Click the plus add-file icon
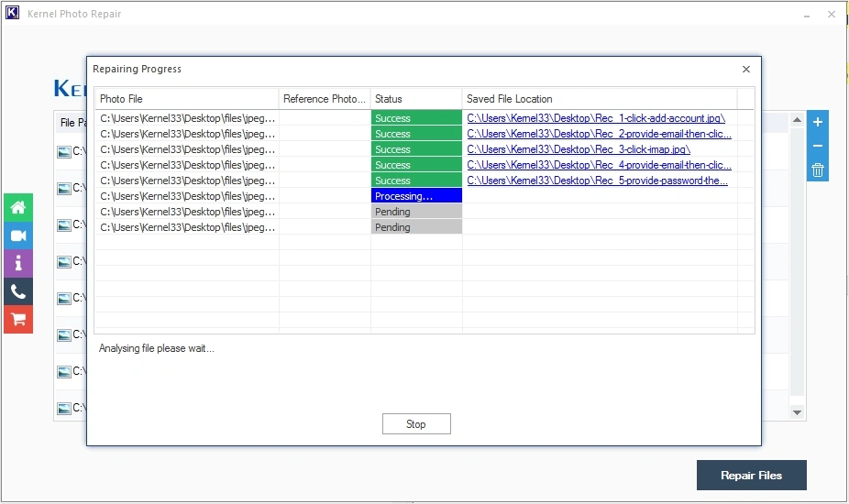The image size is (849, 504). 818,122
